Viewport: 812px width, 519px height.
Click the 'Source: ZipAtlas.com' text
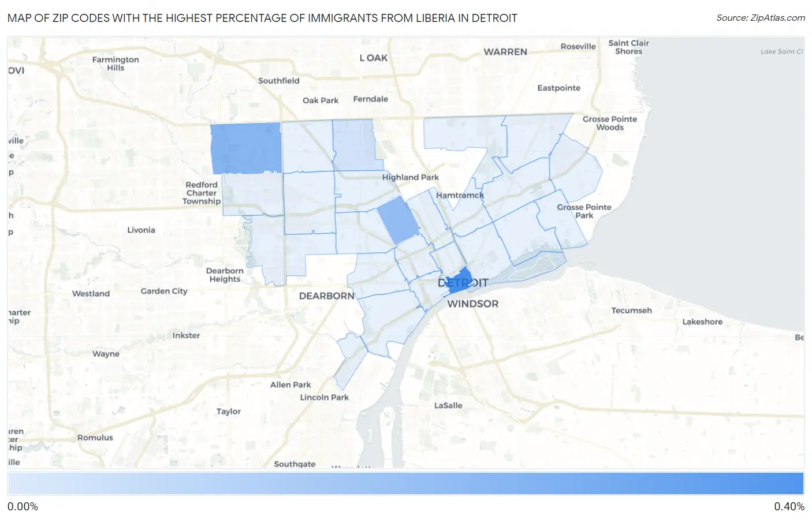coord(761,18)
